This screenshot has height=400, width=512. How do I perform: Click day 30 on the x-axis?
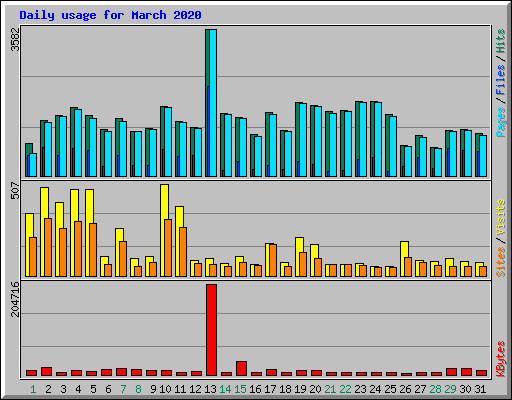465,389
